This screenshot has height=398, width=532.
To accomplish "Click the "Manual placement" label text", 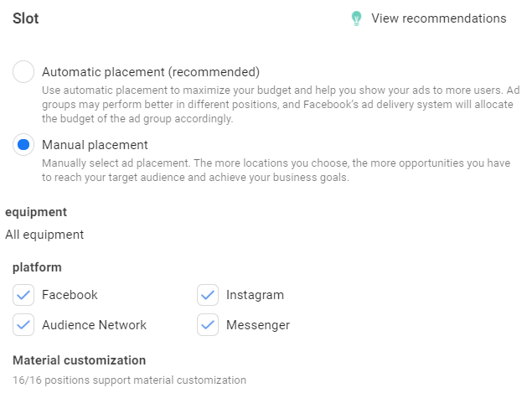I will click(x=95, y=145).
